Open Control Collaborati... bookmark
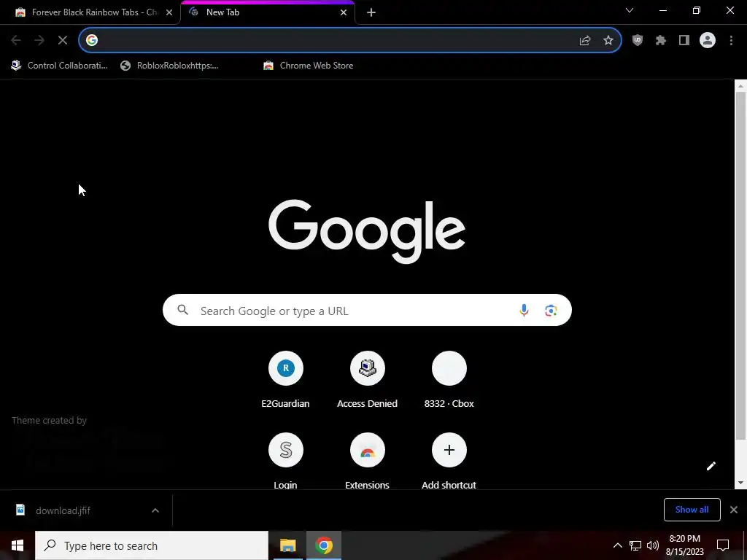747x560 pixels. (60, 66)
